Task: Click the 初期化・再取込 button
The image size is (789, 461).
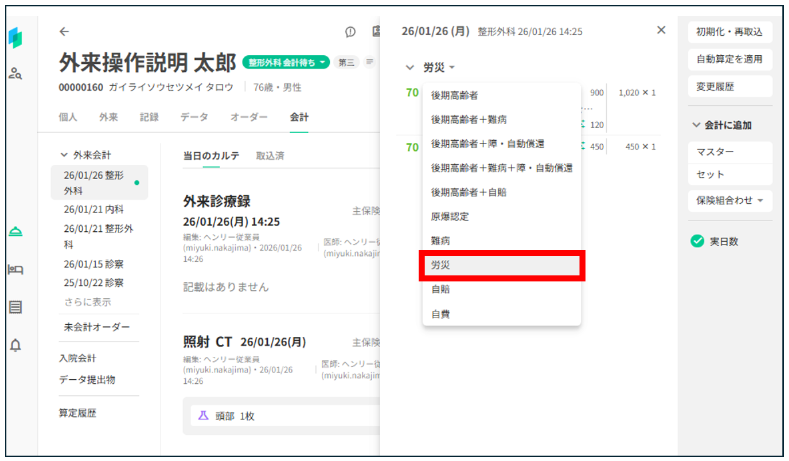Action: pos(729,31)
